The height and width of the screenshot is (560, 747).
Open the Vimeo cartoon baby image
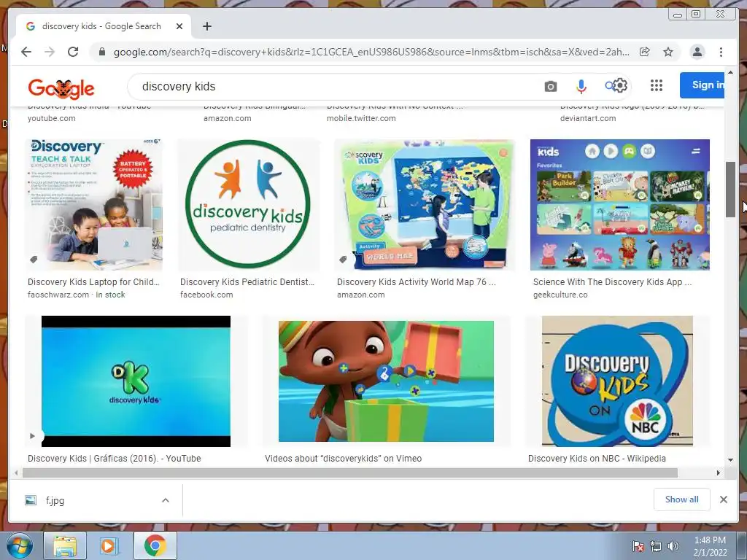tap(386, 381)
